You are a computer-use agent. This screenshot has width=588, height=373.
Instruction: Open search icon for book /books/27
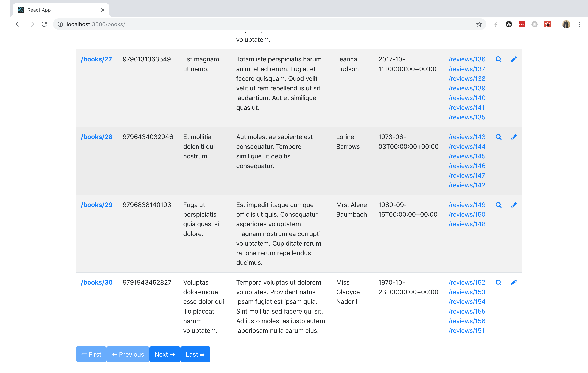[x=499, y=59]
